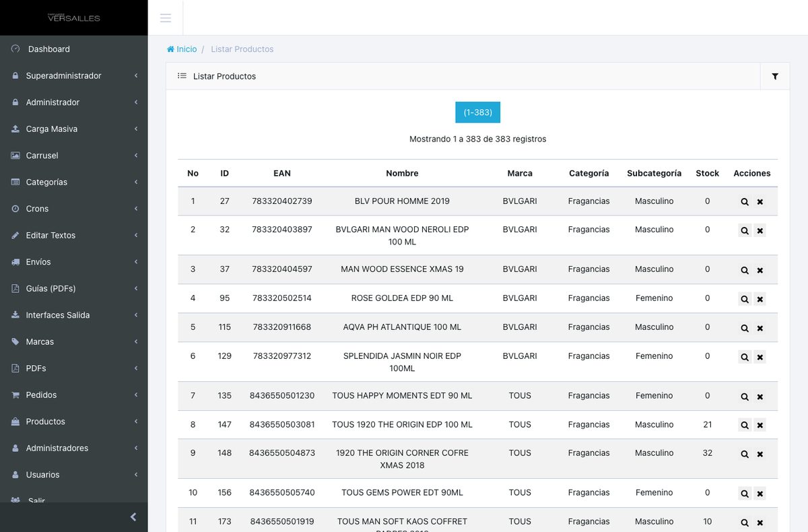
Task: Click the Marcas tag icon
Action: point(15,341)
